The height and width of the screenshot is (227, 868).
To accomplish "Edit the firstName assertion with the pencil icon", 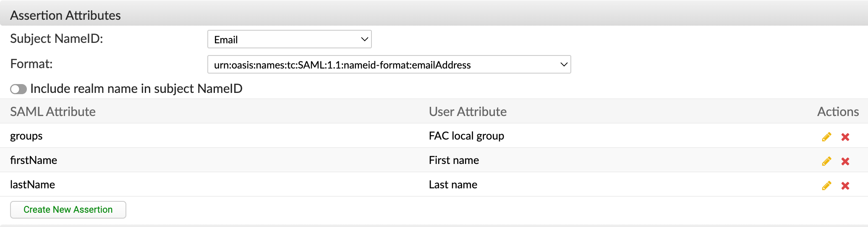I will 826,161.
